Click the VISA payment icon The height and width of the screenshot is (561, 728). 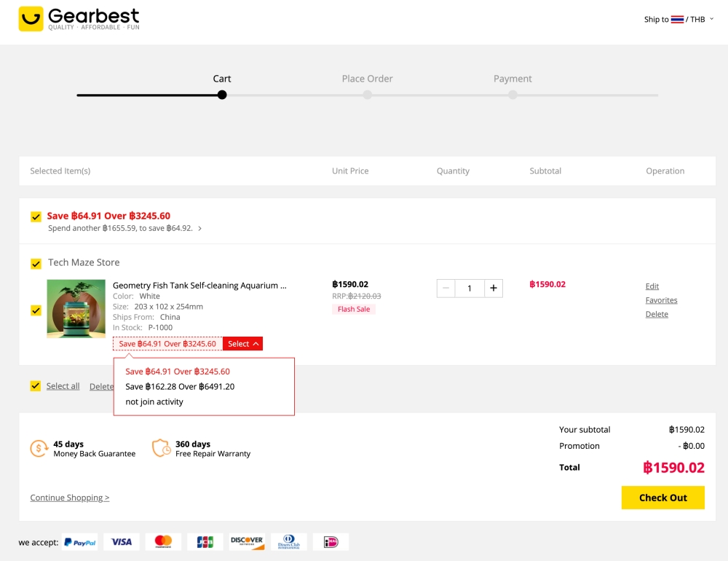tap(121, 542)
